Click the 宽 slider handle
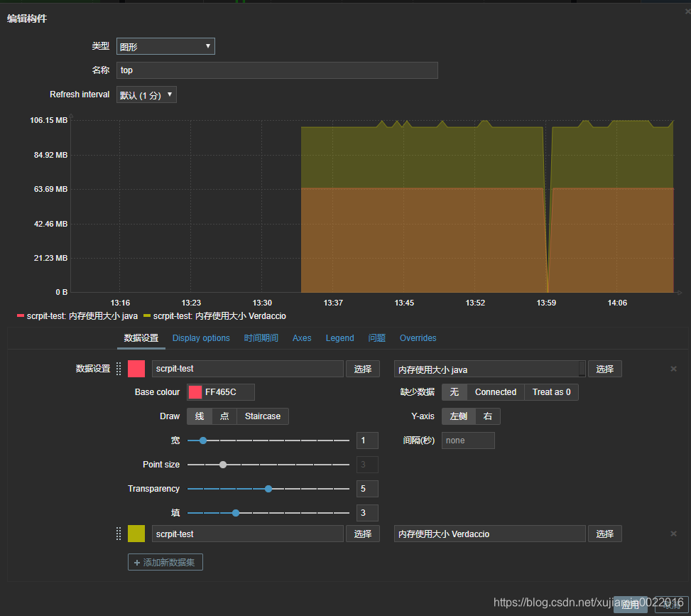This screenshot has height=616, width=691. 202,441
